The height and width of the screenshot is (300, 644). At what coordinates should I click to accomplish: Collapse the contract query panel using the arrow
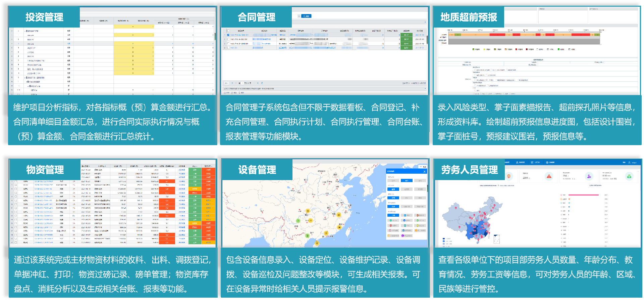(425, 23)
